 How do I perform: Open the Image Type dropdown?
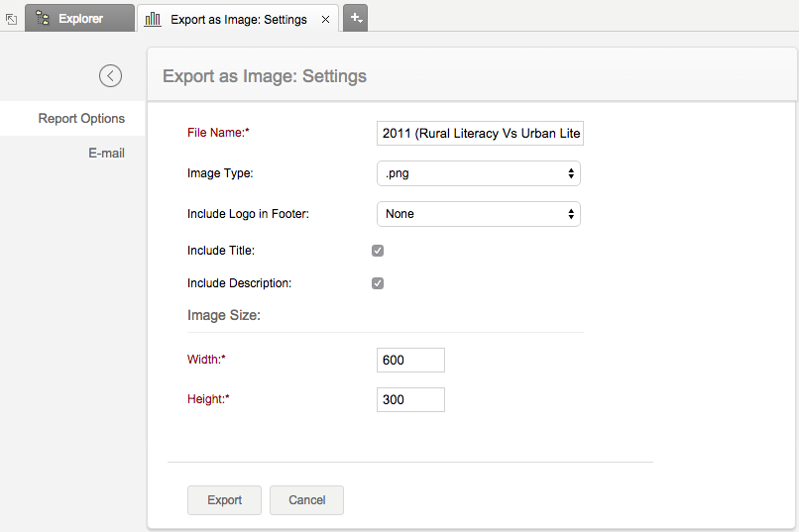click(479, 174)
